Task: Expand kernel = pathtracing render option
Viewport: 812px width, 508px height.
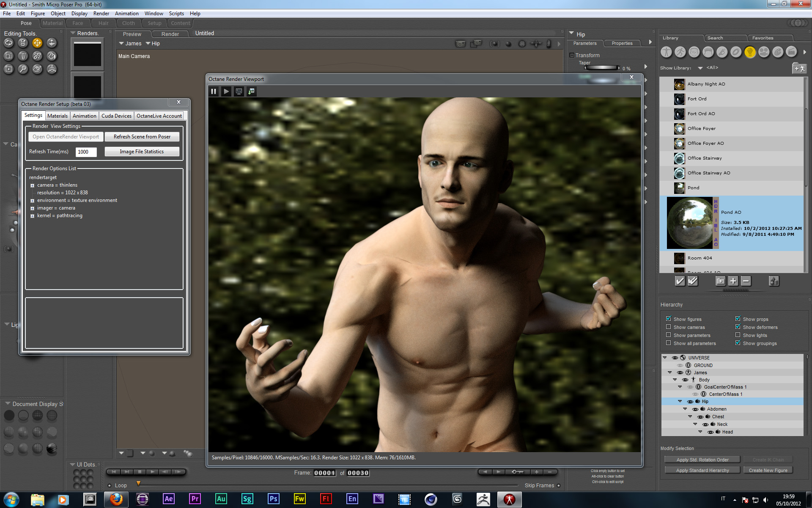Action: (x=32, y=216)
